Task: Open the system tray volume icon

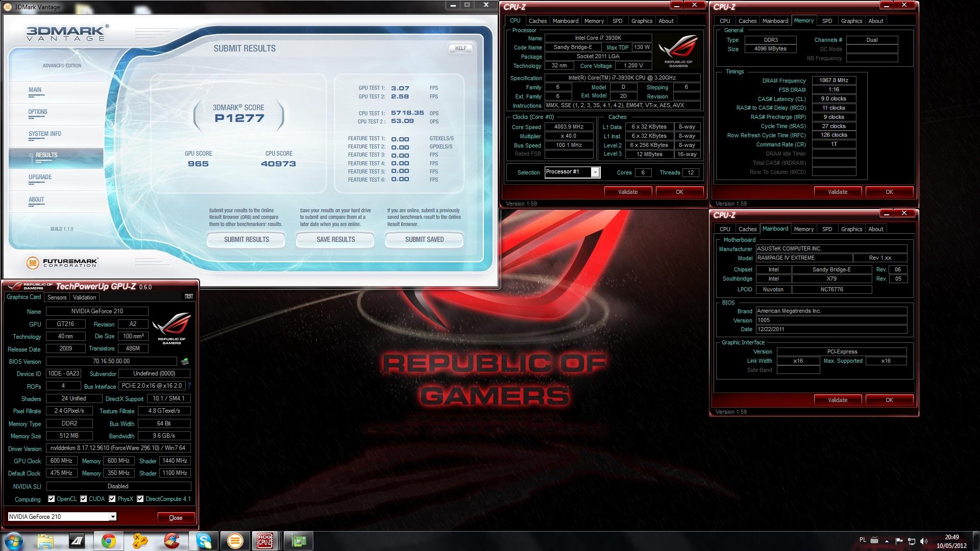Action: pyautogui.click(x=924, y=541)
